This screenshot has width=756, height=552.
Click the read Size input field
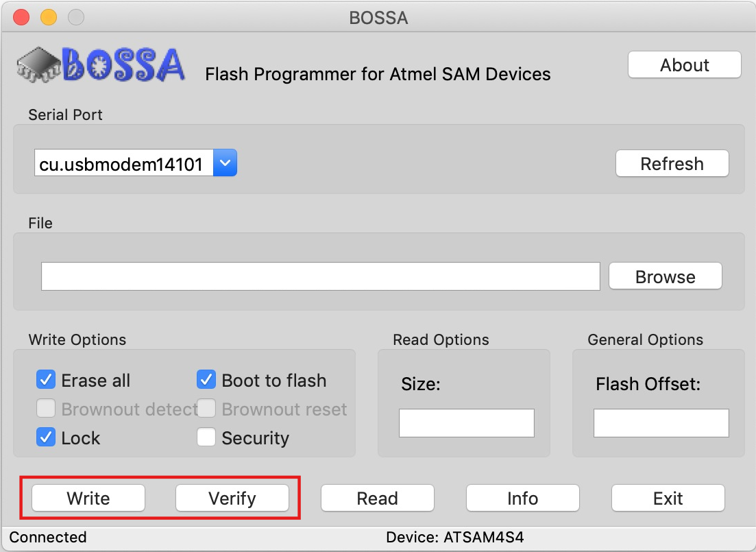[466, 423]
